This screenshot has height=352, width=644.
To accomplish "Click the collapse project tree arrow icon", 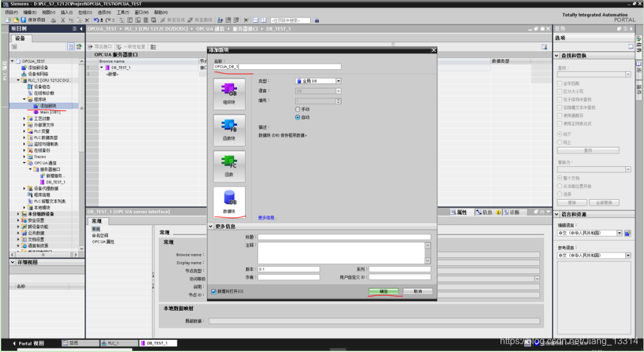I will 81,28.
